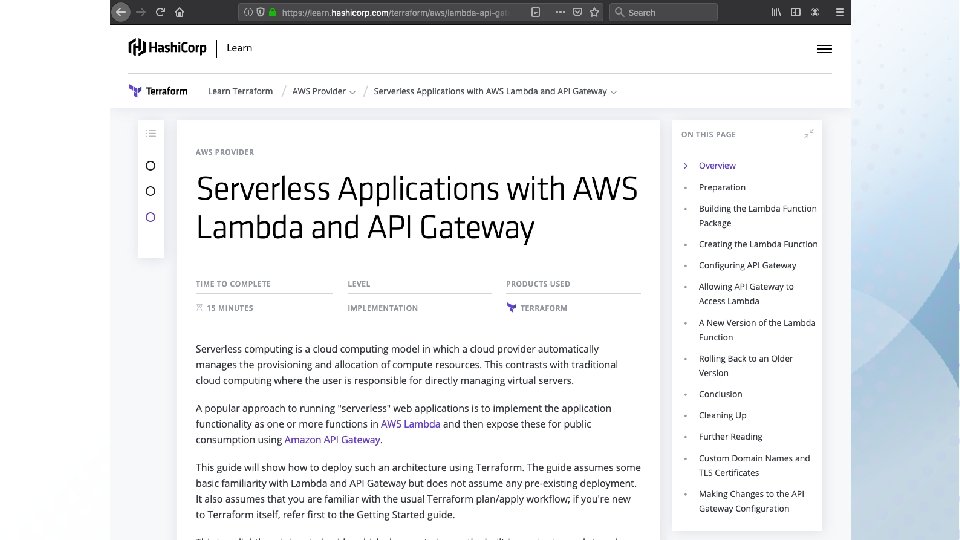Viewport: 960px width, 540px height.
Task: Click the page title Serverless Applications heading
Action: (x=416, y=208)
